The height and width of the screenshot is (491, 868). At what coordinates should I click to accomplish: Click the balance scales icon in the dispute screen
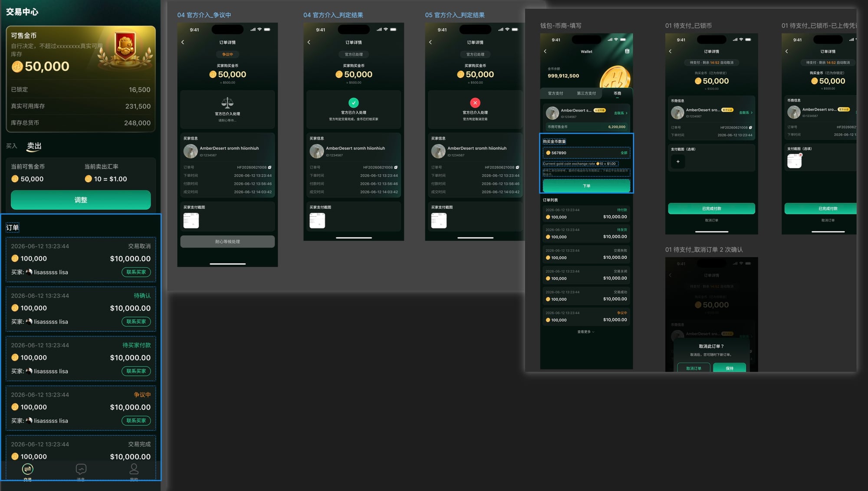(x=227, y=102)
